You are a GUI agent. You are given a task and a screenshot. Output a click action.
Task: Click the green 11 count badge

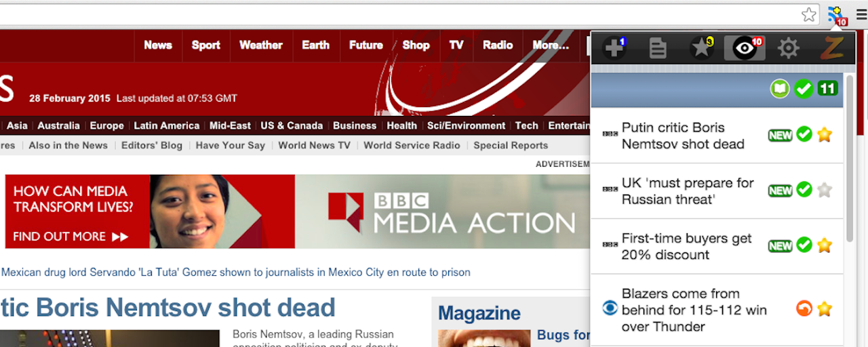tap(827, 88)
